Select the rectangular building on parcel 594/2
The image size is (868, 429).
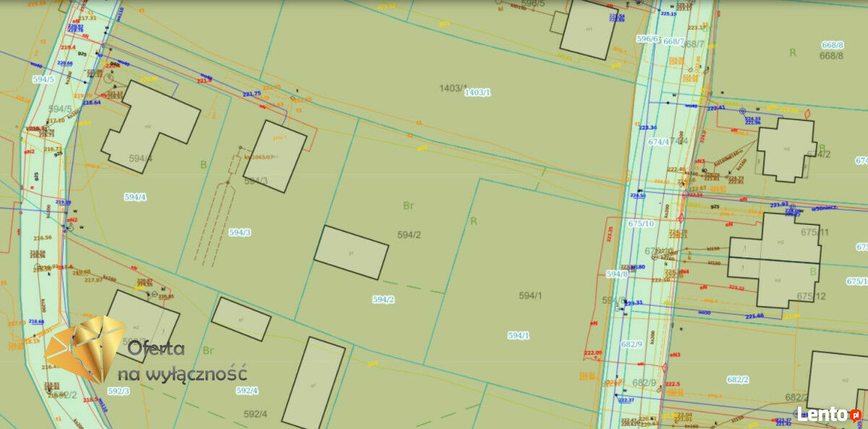pos(352,252)
